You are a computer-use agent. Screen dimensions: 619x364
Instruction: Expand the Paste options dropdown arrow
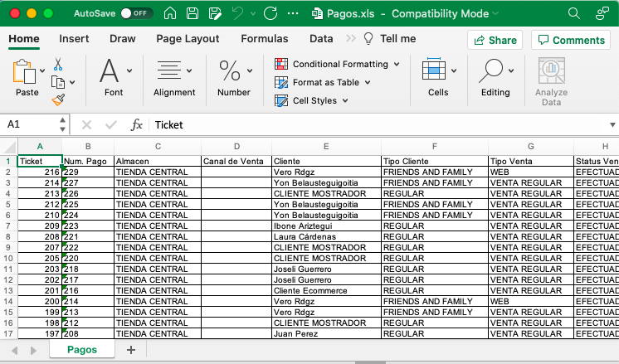pos(42,71)
